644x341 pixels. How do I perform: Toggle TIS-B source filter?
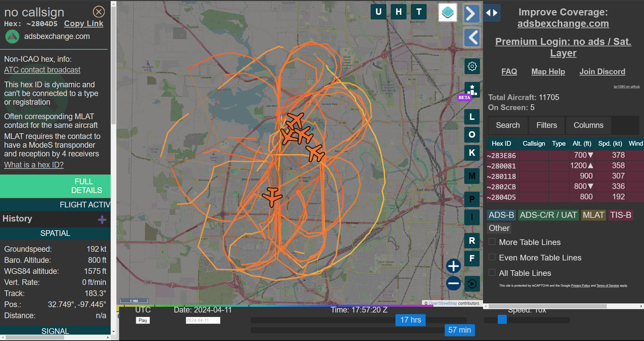tap(621, 215)
